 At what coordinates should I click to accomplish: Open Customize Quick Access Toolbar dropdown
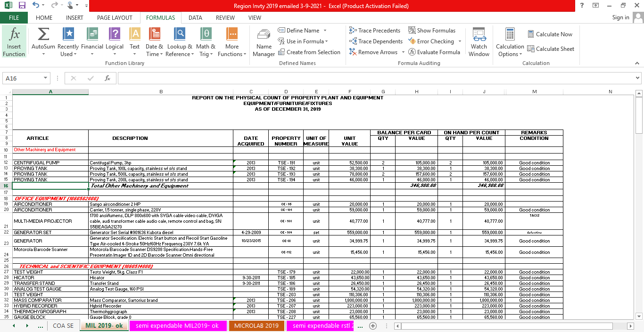tap(86, 6)
